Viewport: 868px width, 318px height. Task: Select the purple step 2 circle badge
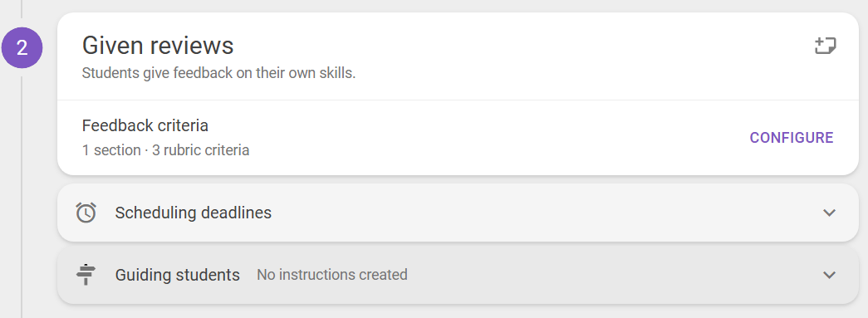click(22, 48)
